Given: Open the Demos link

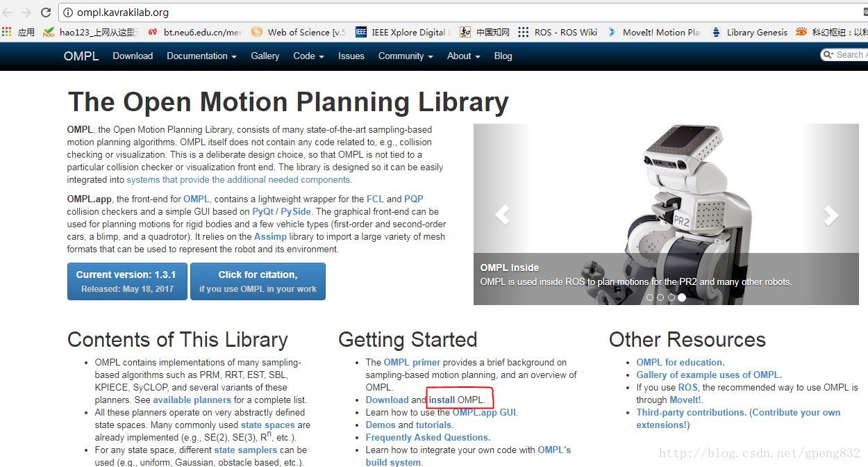Looking at the screenshot, I should click(x=381, y=425).
